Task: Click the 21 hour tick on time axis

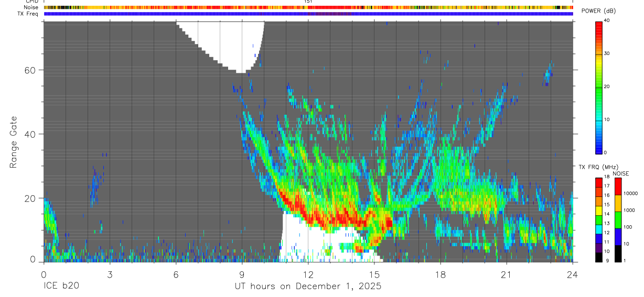Action: [x=507, y=274]
